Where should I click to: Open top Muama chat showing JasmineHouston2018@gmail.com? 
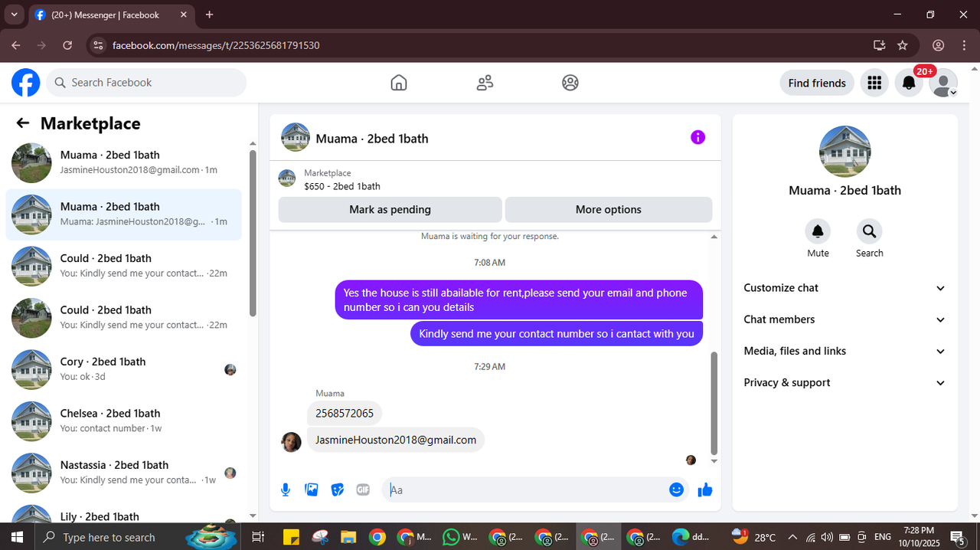[124, 162]
